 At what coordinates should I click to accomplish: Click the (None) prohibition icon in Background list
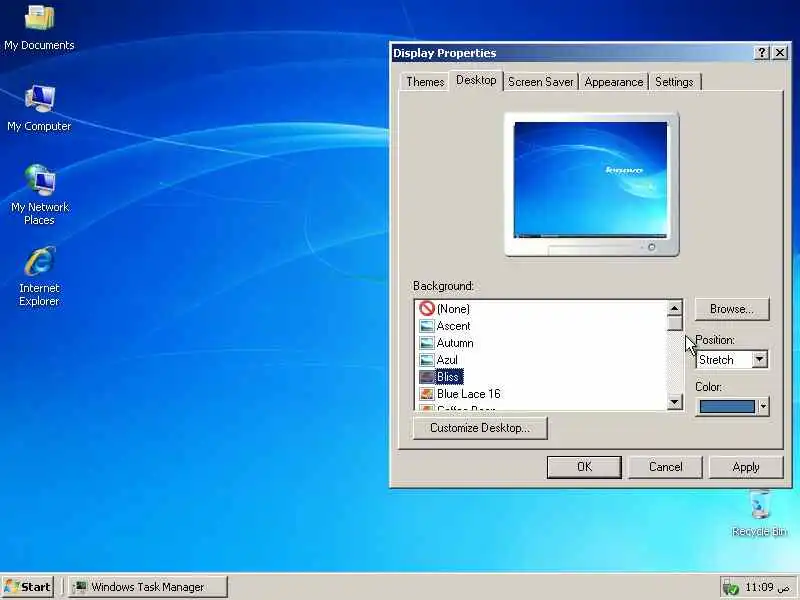[x=427, y=308]
